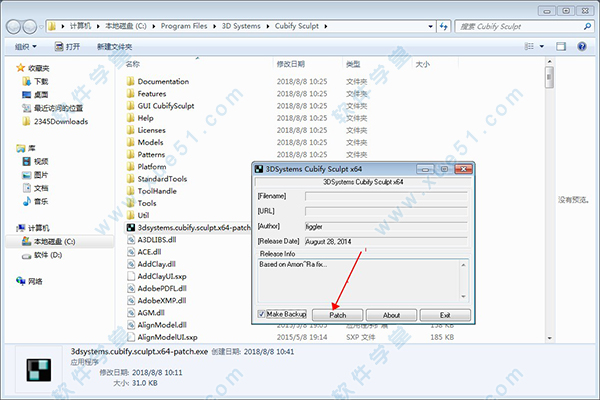Select the Documentation folder icon
Image resolution: width=600 pixels, height=400 pixels.
[x=130, y=81]
